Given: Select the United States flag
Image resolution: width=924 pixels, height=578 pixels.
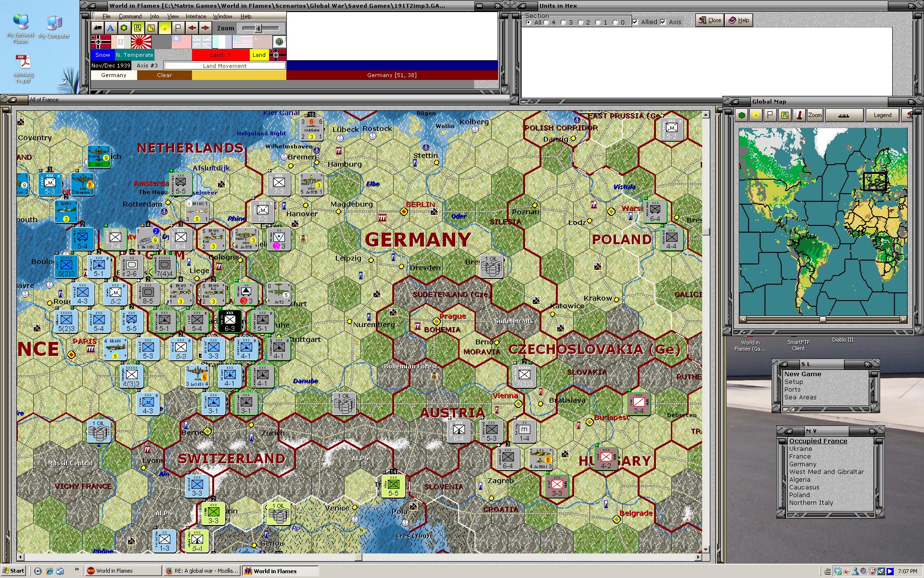Looking at the screenshot, I should click(x=242, y=42).
